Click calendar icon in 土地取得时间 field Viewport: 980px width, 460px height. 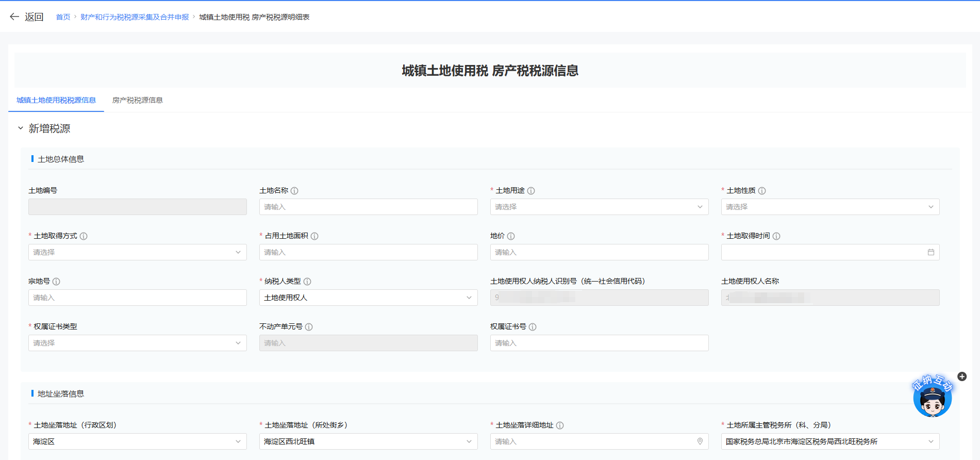pyautogui.click(x=931, y=252)
